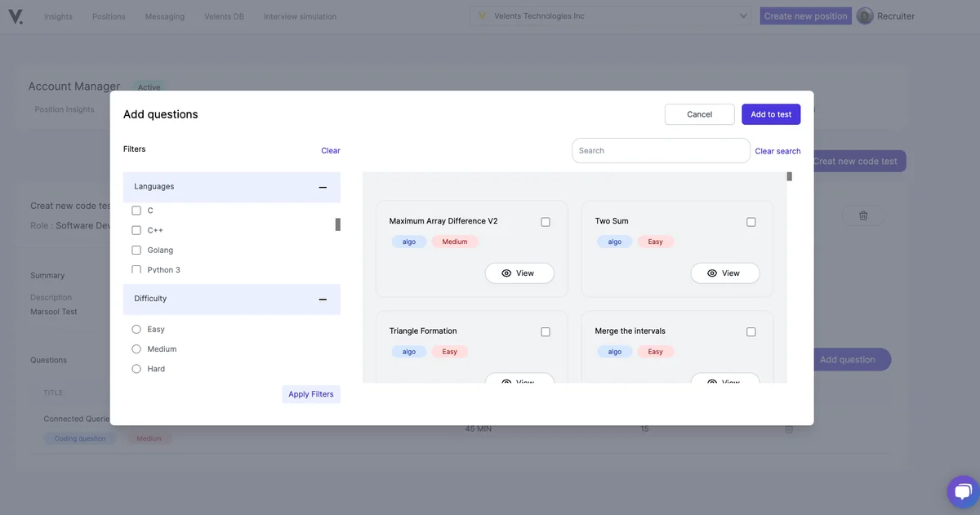This screenshot has width=980, height=515.
Task: Go to Insights in the top navigation
Action: coord(58,16)
